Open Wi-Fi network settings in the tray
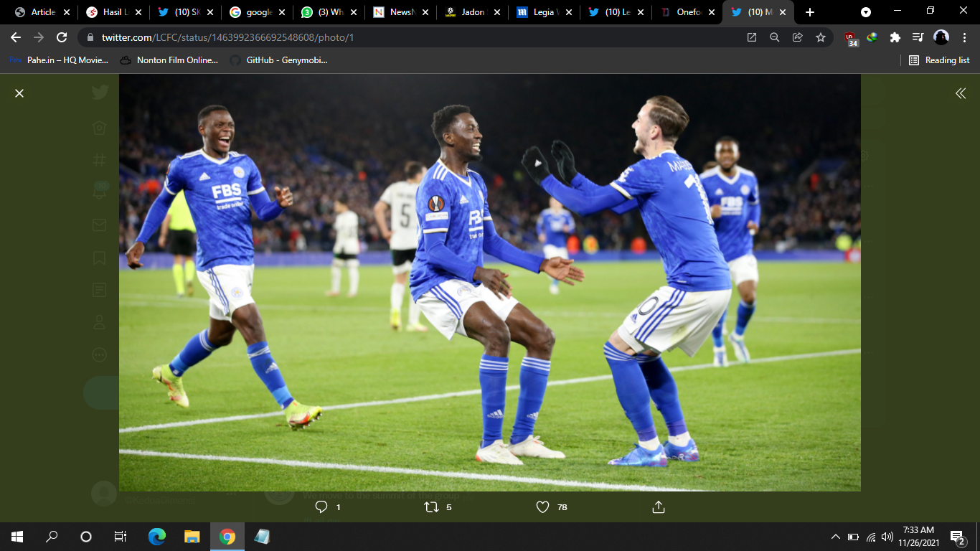This screenshot has width=980, height=551. pyautogui.click(x=871, y=537)
